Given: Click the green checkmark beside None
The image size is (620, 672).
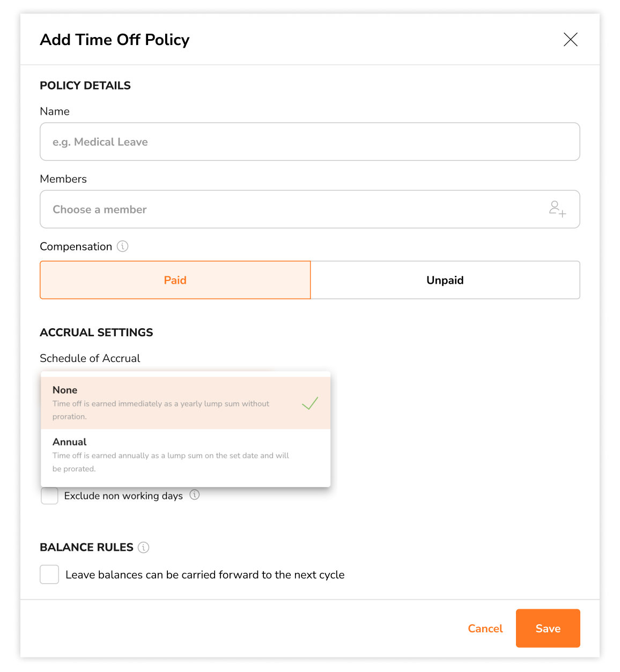Looking at the screenshot, I should pos(310,403).
